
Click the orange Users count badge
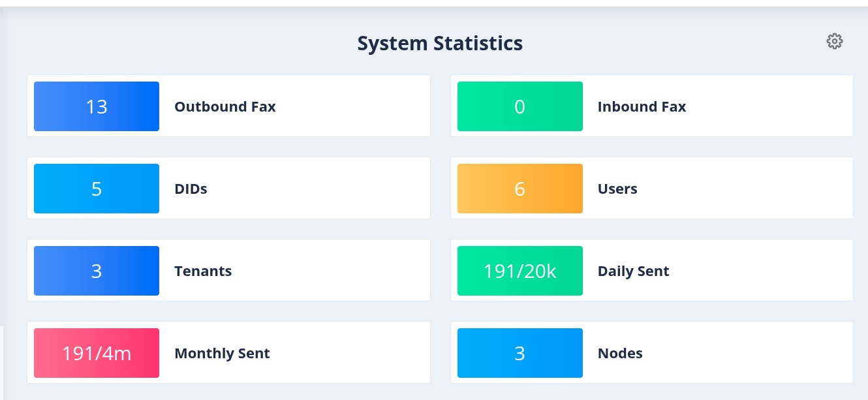pyautogui.click(x=519, y=189)
